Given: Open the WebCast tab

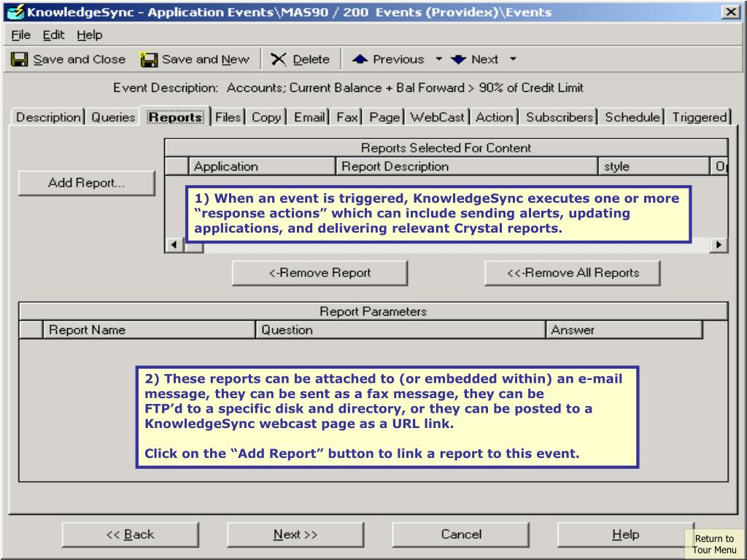Looking at the screenshot, I should click(438, 117).
